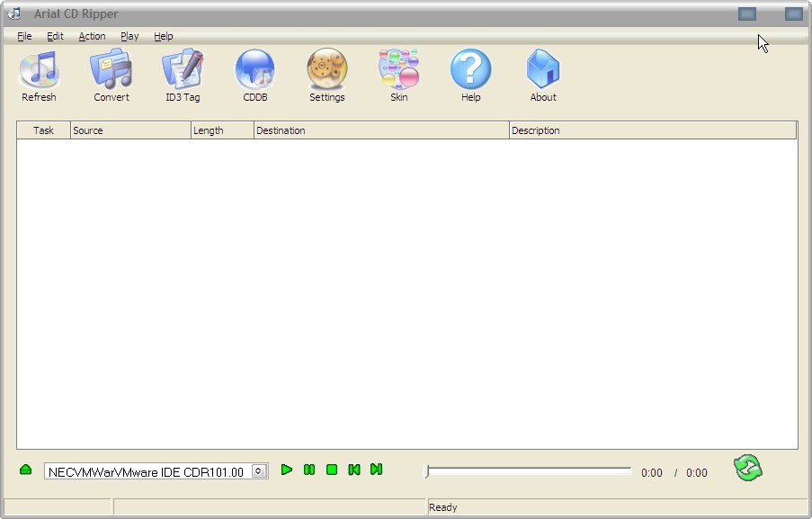Click the green circular arrows icon
The height and width of the screenshot is (519, 812).
[x=748, y=468]
